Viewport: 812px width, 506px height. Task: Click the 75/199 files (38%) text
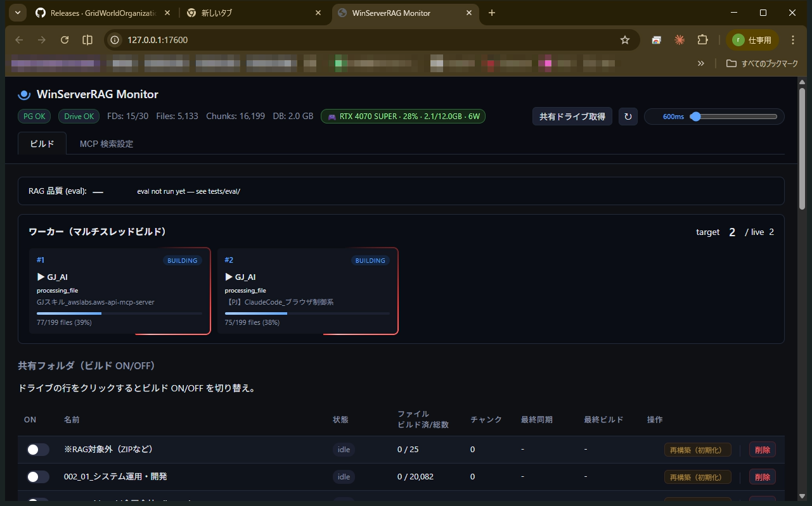coord(252,322)
